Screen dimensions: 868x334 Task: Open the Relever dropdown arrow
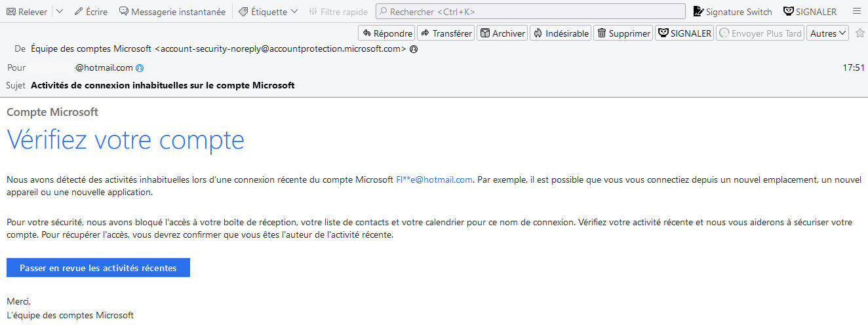[x=59, y=12]
